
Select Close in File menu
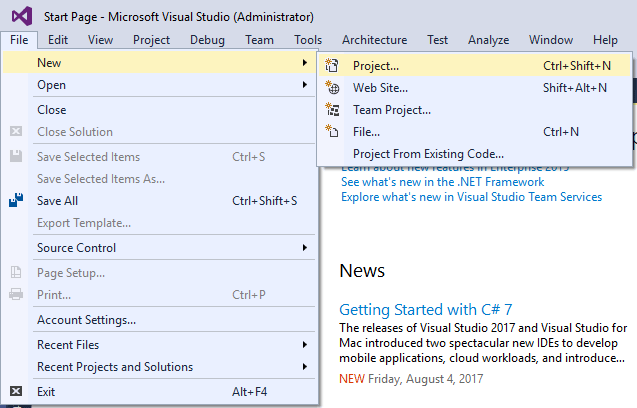(159, 109)
